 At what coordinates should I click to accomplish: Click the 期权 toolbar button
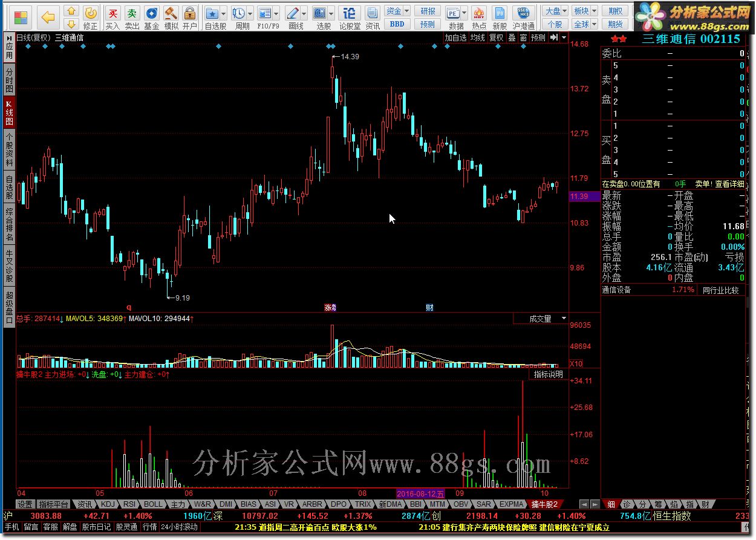click(x=616, y=11)
